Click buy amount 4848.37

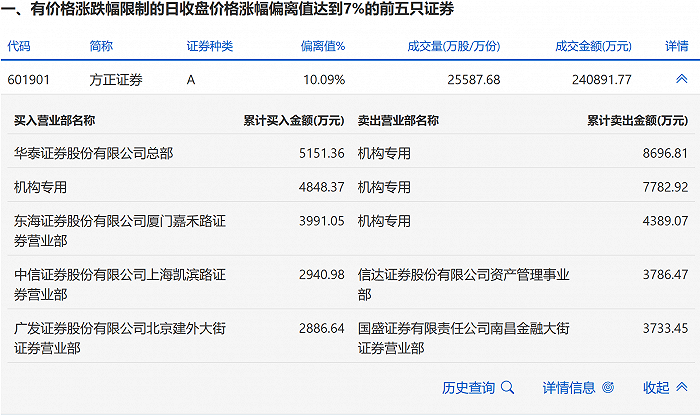click(x=322, y=187)
